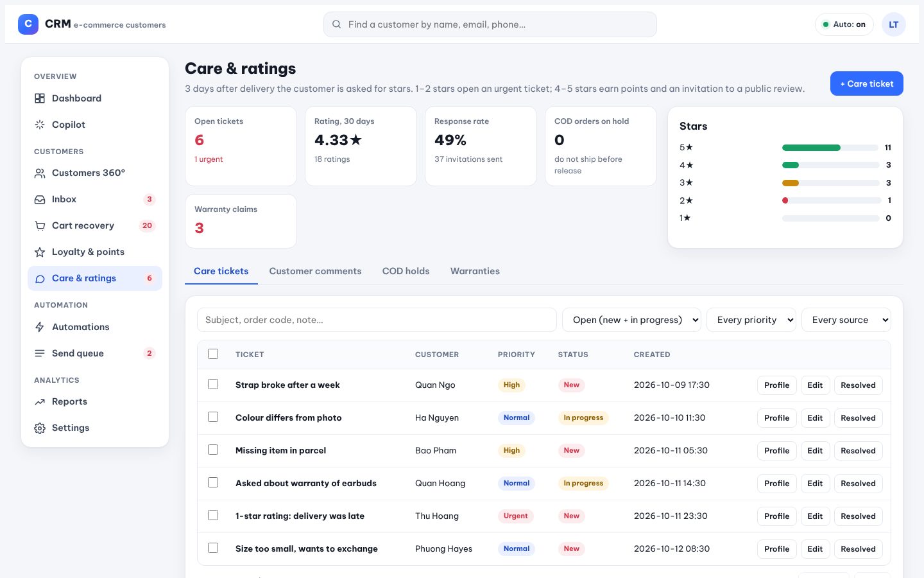Click the Copilot sparkle icon
This screenshot has width=924, height=578.
40,125
